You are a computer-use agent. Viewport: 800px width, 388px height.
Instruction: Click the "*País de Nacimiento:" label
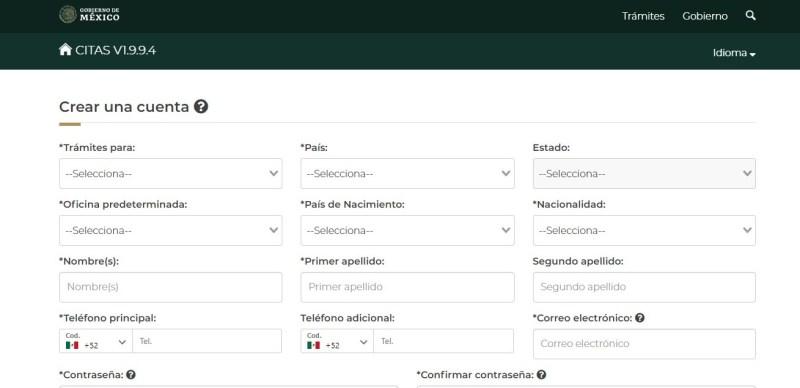(x=352, y=204)
